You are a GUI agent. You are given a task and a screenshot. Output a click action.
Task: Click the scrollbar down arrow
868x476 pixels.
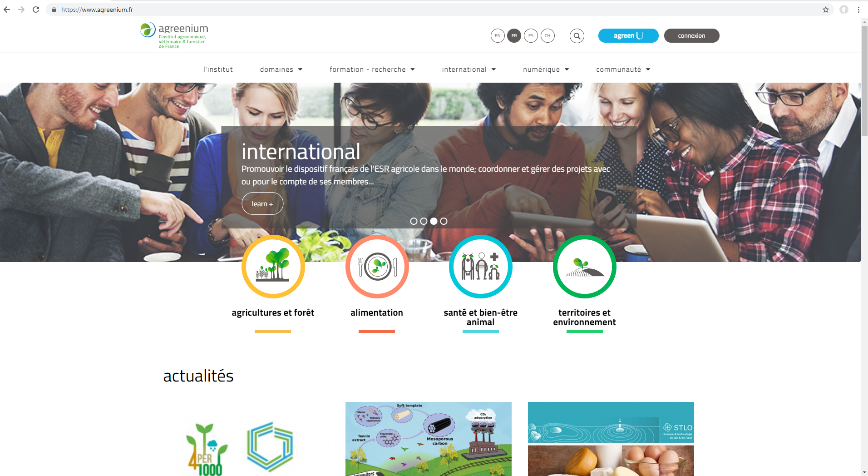[864, 472]
